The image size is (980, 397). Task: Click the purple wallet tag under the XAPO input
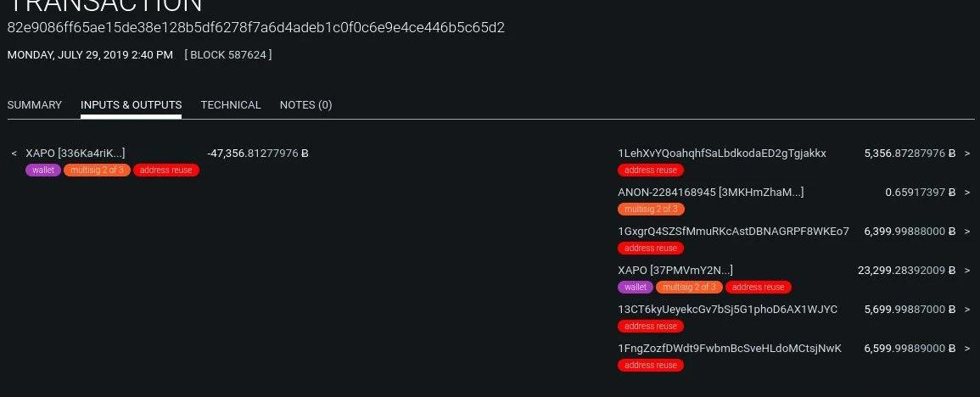[x=43, y=171]
